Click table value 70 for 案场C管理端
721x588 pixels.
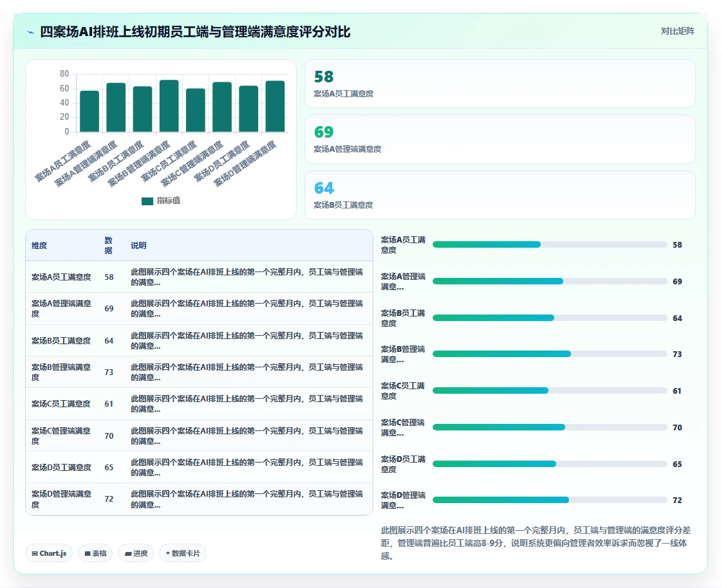(109, 436)
